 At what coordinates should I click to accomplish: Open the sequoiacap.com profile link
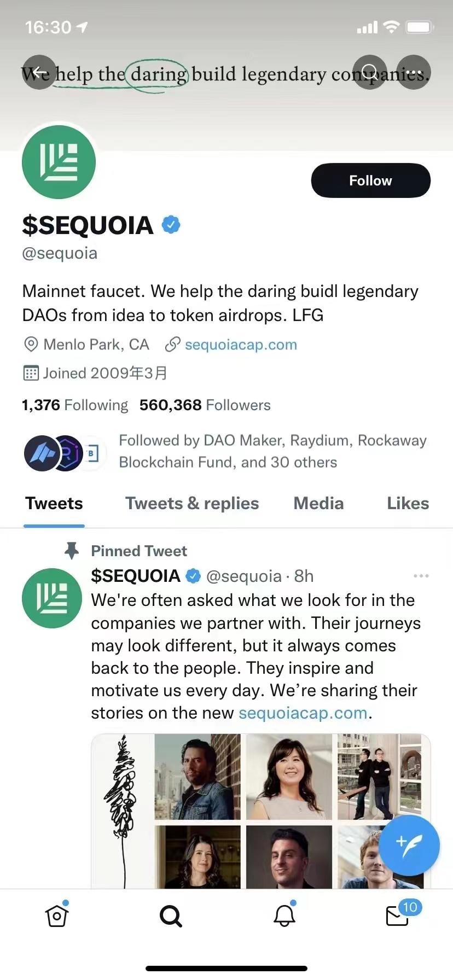pyautogui.click(x=241, y=345)
